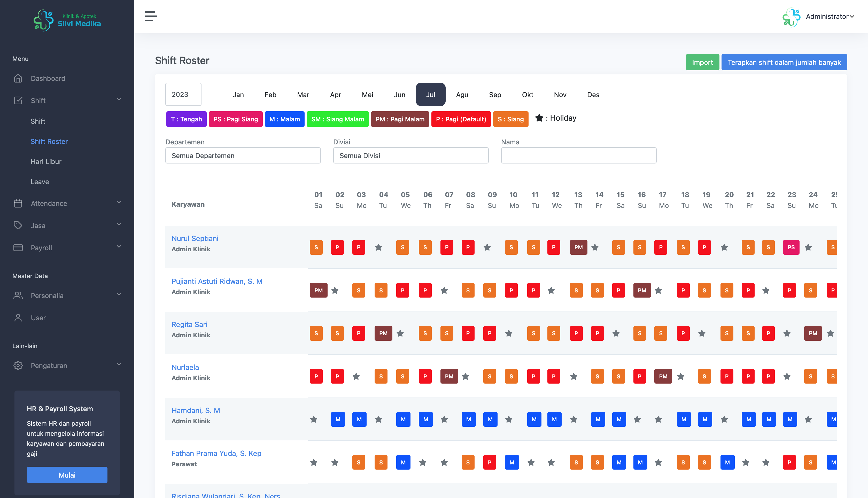Screen dimensions: 868x498
Task: Select the active Jul month tab
Action: (431, 95)
